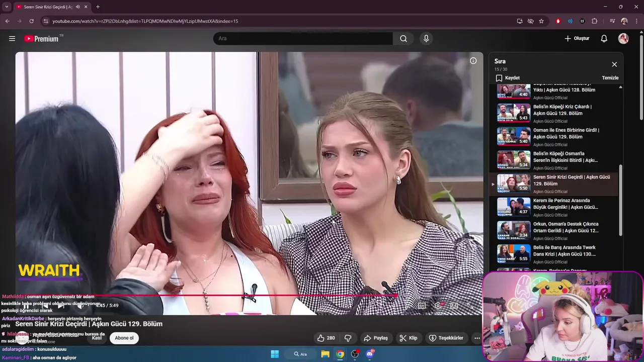The height and width of the screenshot is (362, 644).
Task: Click Chrome icon in taskbar
Action: tap(340, 354)
